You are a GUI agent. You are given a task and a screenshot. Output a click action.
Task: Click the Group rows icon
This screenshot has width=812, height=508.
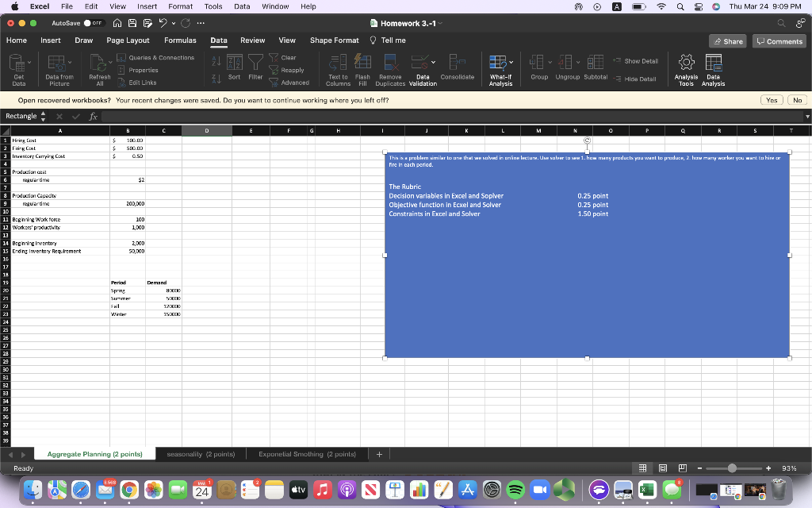pos(537,62)
